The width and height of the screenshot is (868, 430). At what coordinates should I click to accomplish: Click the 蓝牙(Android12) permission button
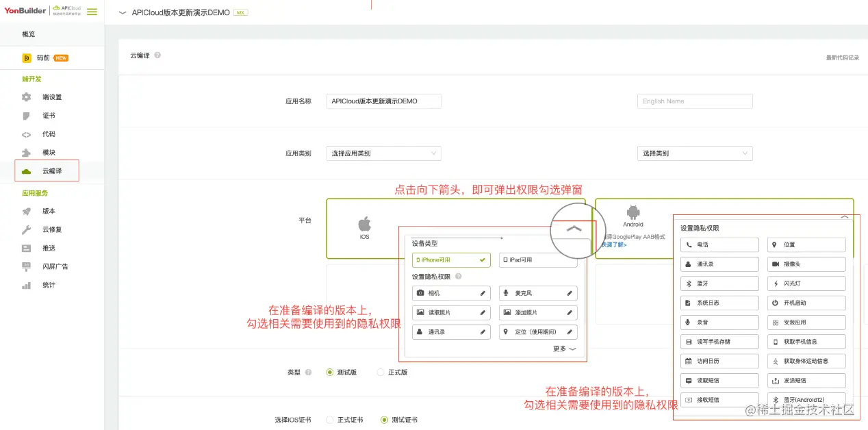806,400
